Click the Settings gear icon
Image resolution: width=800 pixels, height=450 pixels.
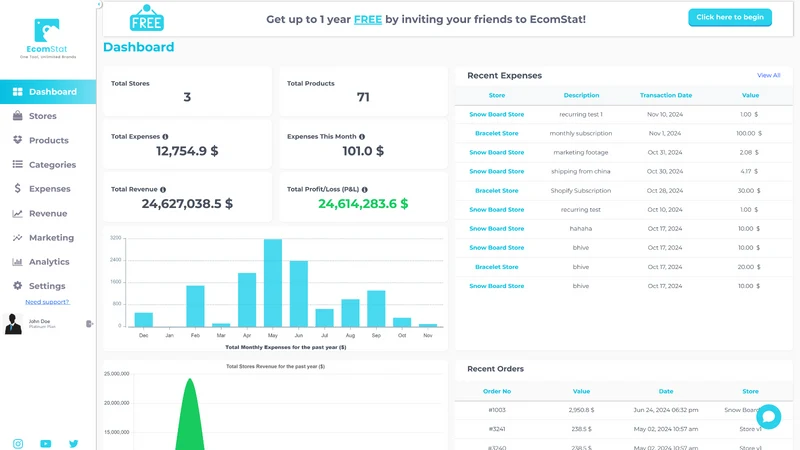point(17,286)
